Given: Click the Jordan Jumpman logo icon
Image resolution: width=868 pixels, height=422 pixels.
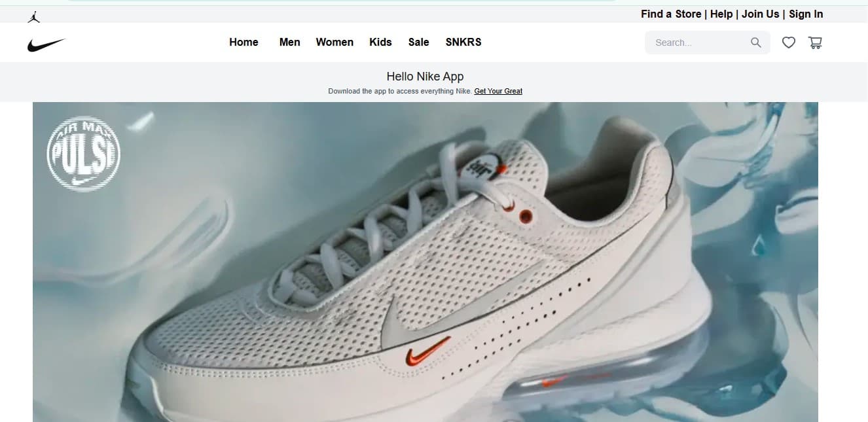Looking at the screenshot, I should coord(34,17).
